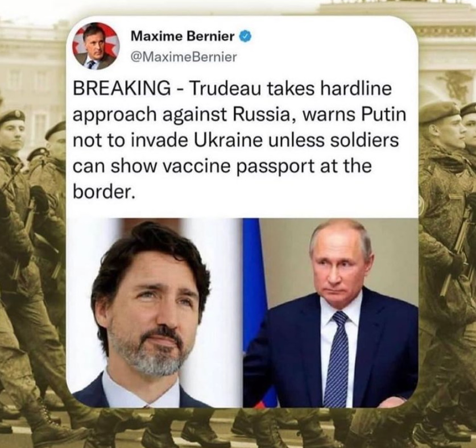Open the left attached photo of bearded man
Image resolution: width=476 pixels, height=448 pixels.
point(156,312)
